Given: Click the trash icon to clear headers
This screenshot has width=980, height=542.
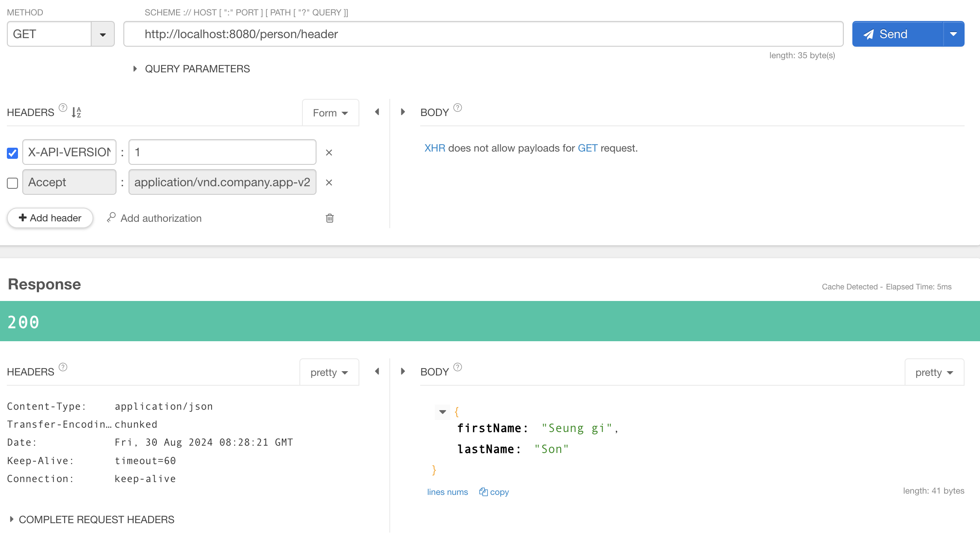Looking at the screenshot, I should click(330, 218).
